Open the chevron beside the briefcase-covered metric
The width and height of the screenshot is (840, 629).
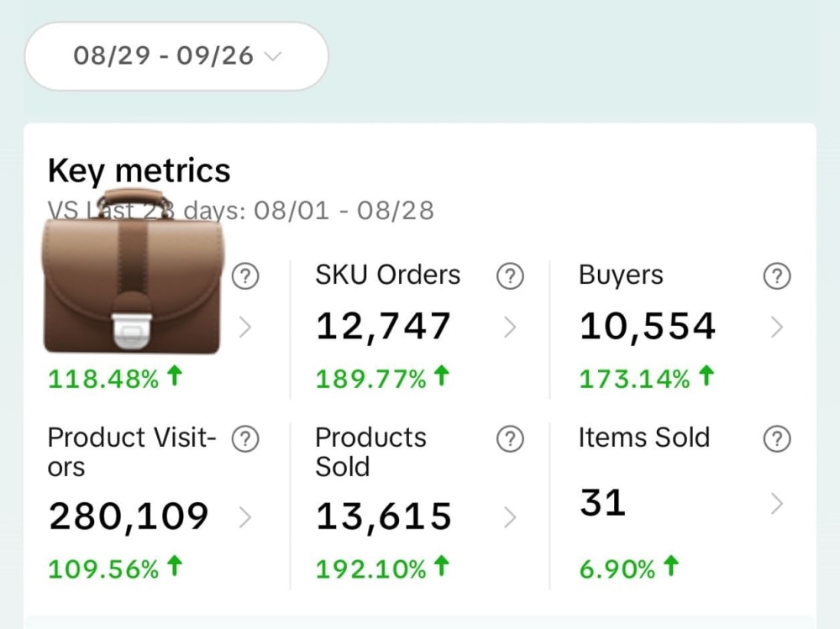(x=244, y=328)
